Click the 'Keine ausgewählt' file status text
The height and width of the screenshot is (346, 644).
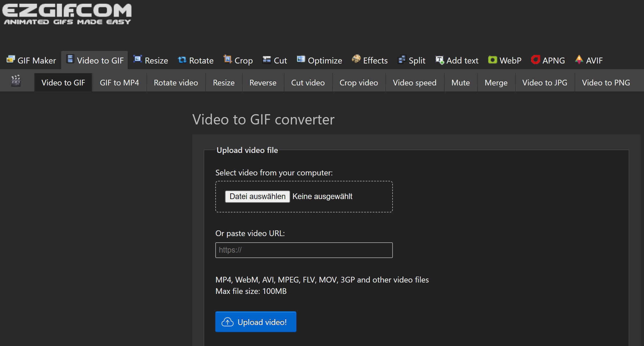click(322, 196)
